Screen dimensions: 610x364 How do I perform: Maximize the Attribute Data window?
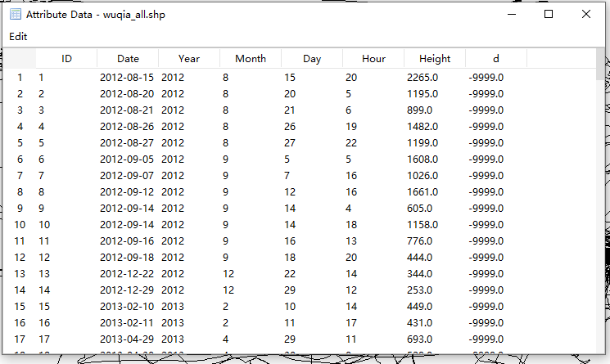(x=549, y=15)
